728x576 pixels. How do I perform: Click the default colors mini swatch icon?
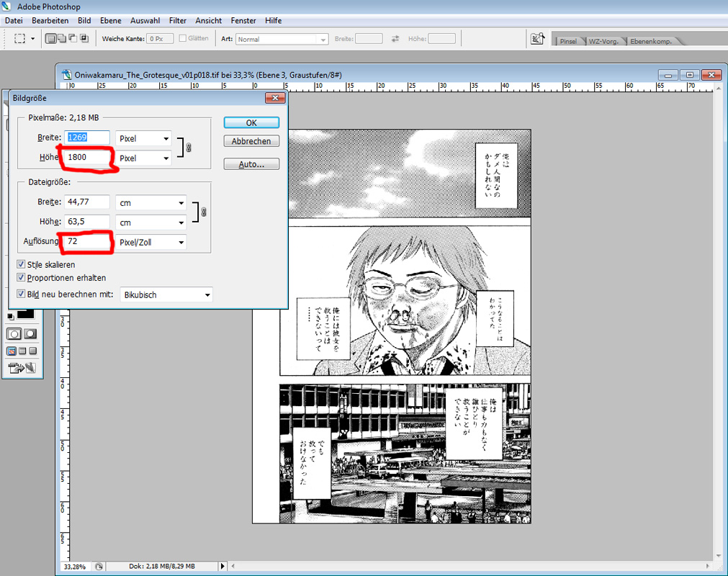pos(11,317)
